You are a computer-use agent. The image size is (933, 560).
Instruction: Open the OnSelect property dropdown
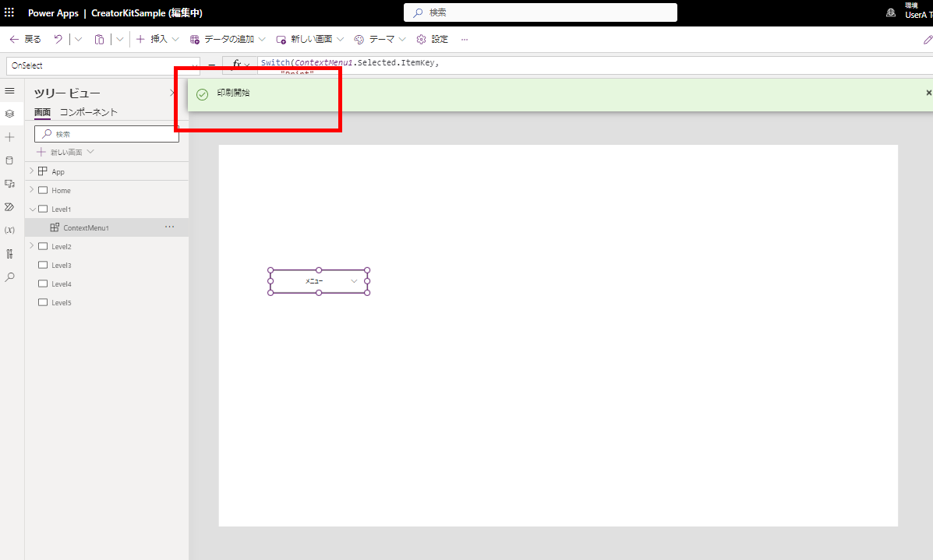click(x=195, y=65)
